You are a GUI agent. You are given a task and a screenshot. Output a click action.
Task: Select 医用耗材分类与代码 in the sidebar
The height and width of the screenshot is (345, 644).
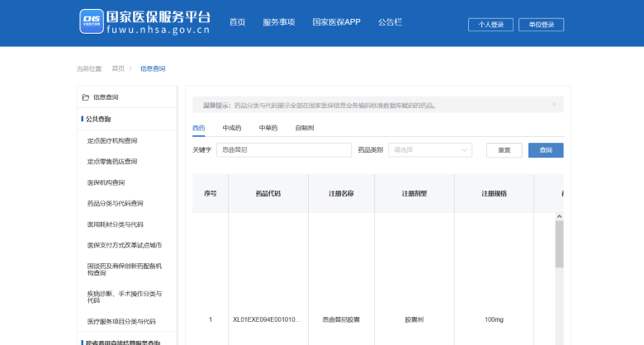pos(115,224)
